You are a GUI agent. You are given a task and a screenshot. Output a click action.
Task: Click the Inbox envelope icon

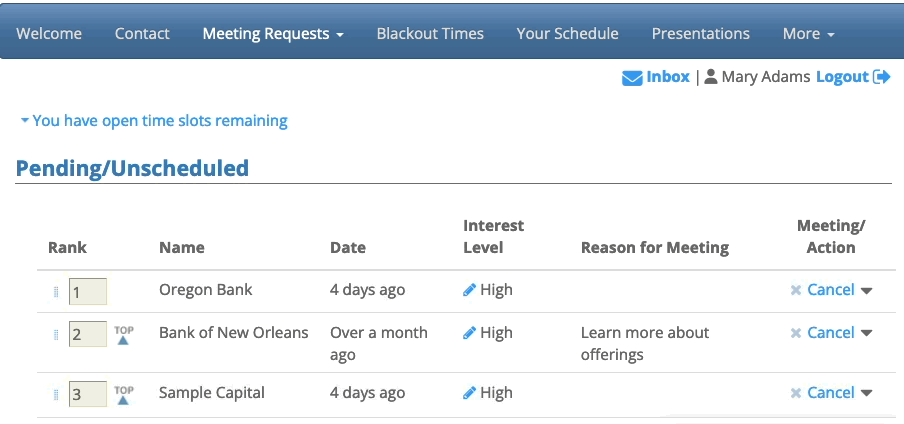coord(632,77)
